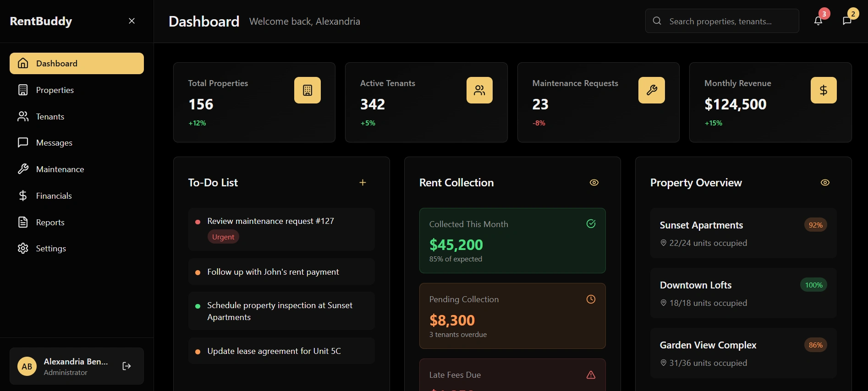This screenshot has width=868, height=391.
Task: Toggle Property Overview visibility eye icon
Action: [825, 183]
